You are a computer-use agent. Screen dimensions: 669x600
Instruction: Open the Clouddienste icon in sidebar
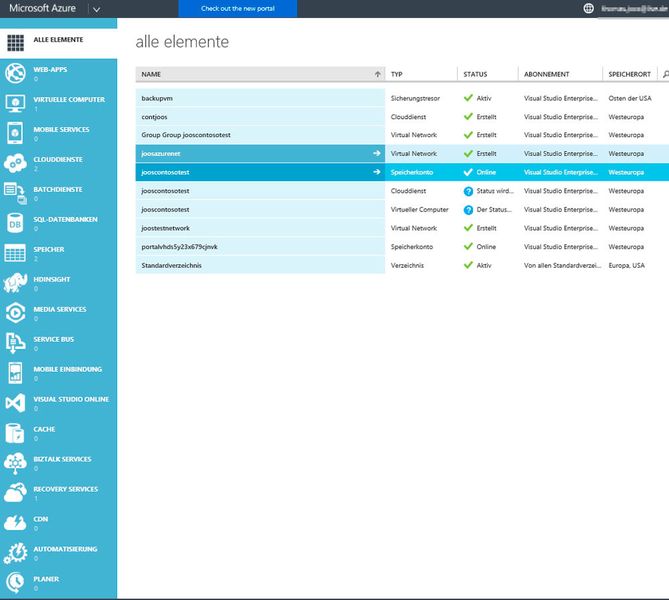click(x=15, y=163)
